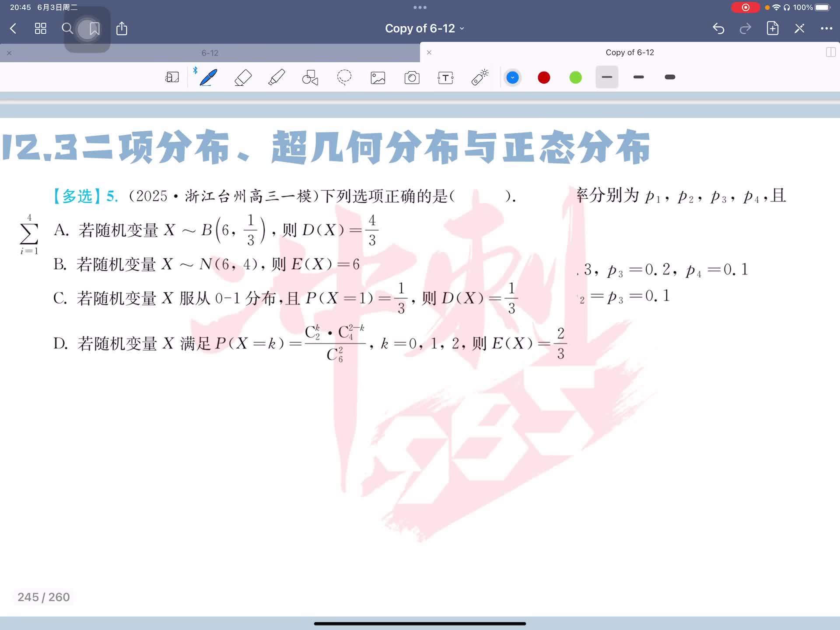Screen dimensions: 840x630
Task: Activate the Lasso selection tool
Action: click(x=344, y=77)
